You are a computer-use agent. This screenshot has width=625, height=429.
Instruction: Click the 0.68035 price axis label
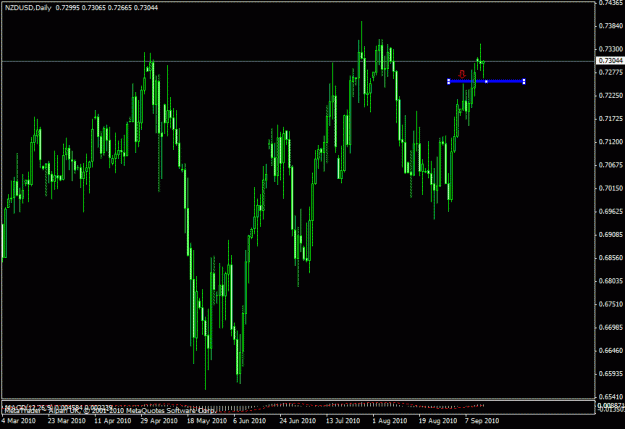pos(611,281)
